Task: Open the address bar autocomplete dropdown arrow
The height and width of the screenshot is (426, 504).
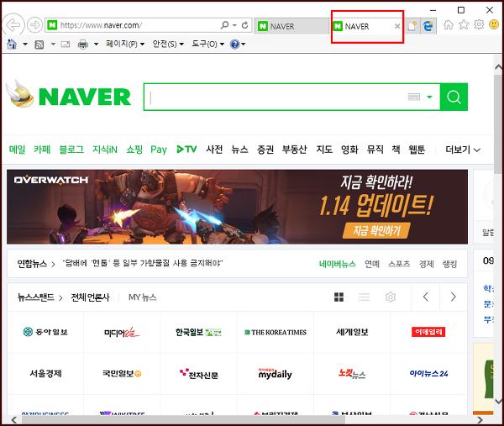Action: coord(234,25)
